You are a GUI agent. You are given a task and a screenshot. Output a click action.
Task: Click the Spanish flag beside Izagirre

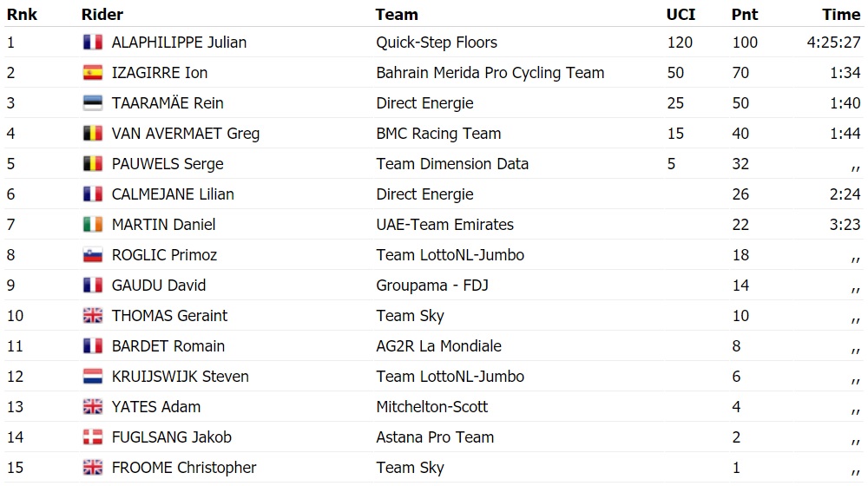93,73
